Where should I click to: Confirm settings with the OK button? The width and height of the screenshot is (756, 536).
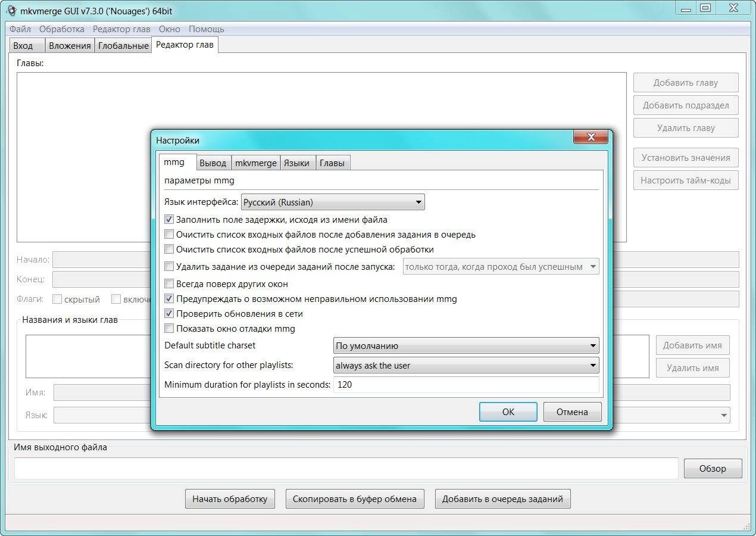click(x=508, y=412)
